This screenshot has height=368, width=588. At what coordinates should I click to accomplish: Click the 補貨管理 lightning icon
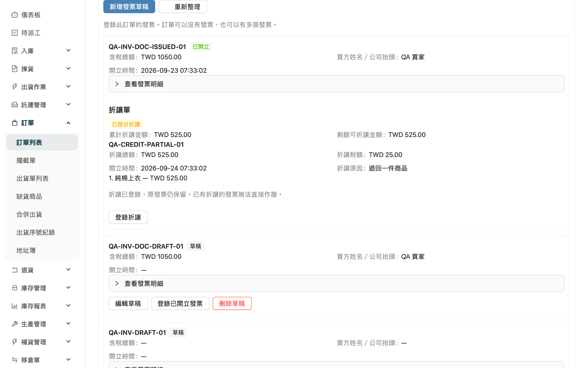(x=14, y=342)
